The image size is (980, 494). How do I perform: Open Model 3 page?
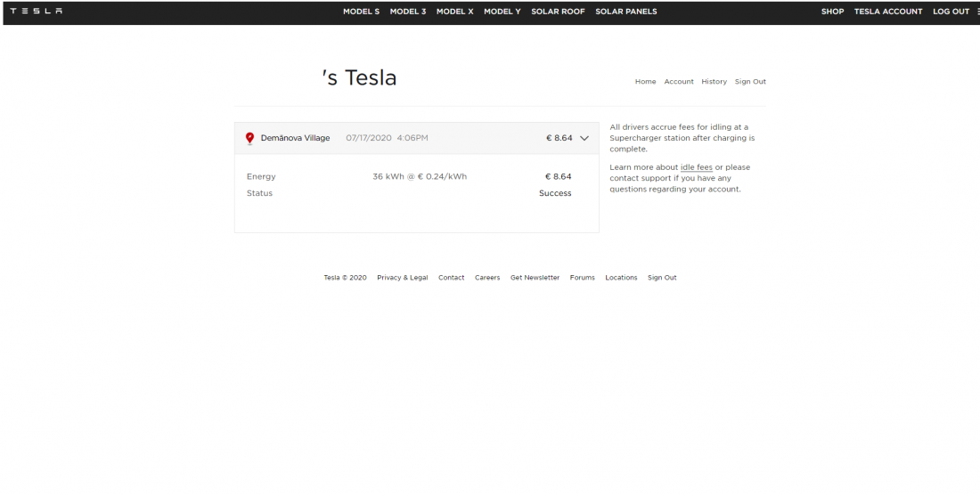pyautogui.click(x=407, y=12)
